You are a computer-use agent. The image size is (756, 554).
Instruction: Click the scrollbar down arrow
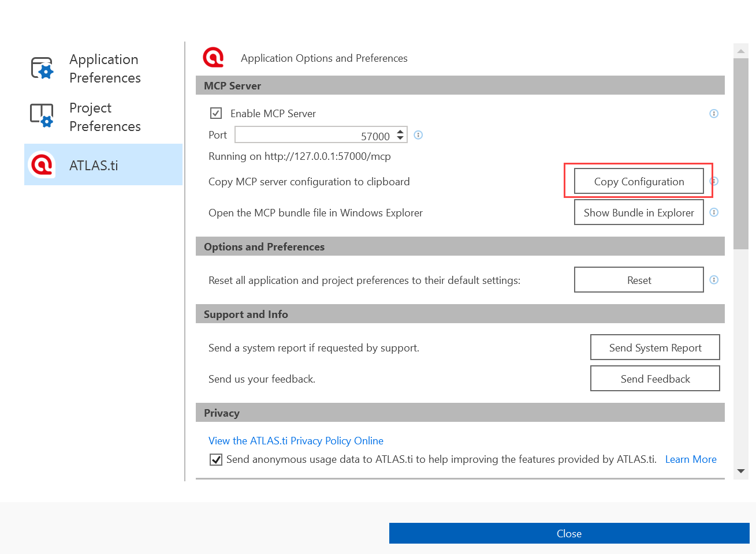pos(741,471)
